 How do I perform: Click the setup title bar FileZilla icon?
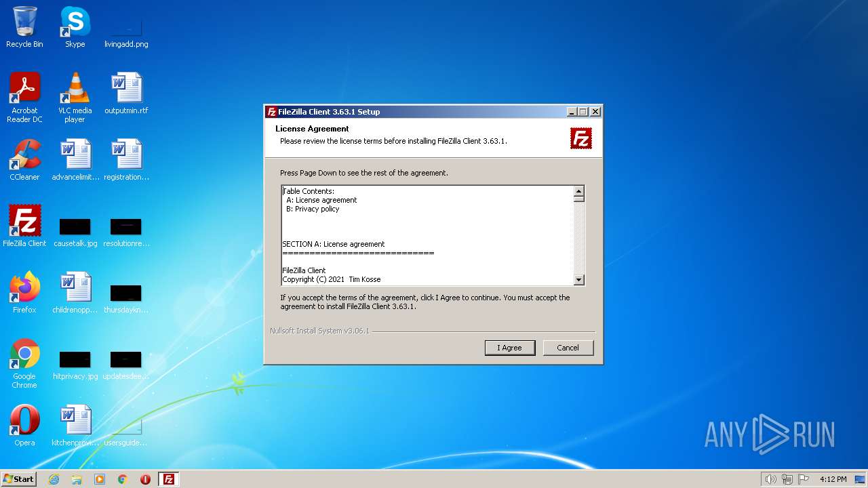coord(271,112)
